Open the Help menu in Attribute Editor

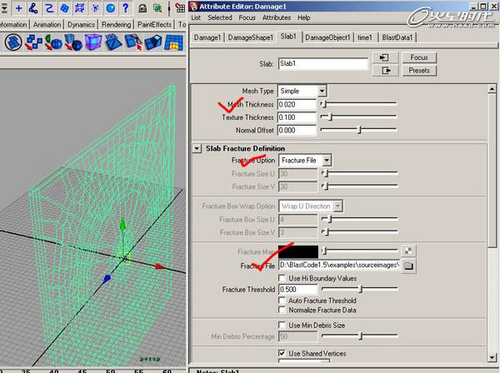[304, 18]
